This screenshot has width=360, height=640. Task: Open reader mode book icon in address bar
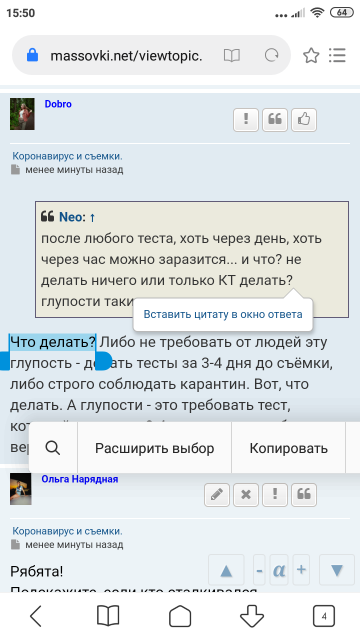tap(231, 56)
